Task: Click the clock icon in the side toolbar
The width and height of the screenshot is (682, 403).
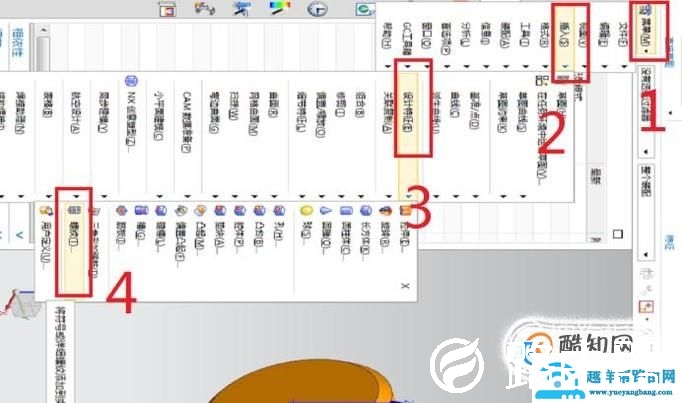Action: [x=318, y=9]
